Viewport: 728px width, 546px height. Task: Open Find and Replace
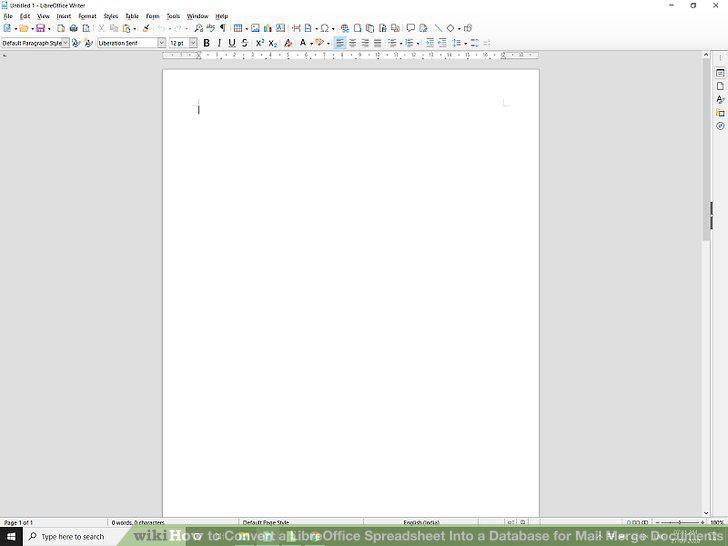pyautogui.click(x=198, y=28)
